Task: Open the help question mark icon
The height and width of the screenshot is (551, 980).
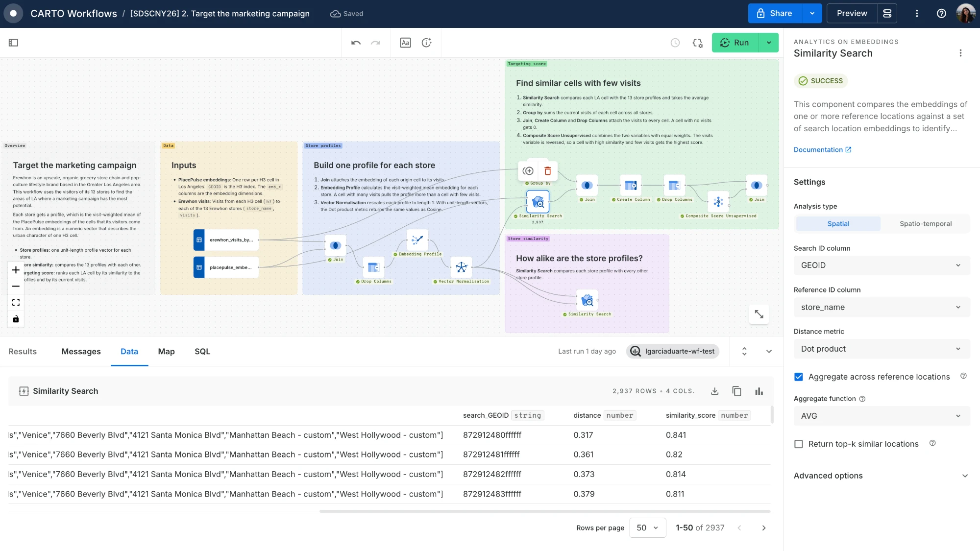Action: click(x=941, y=14)
